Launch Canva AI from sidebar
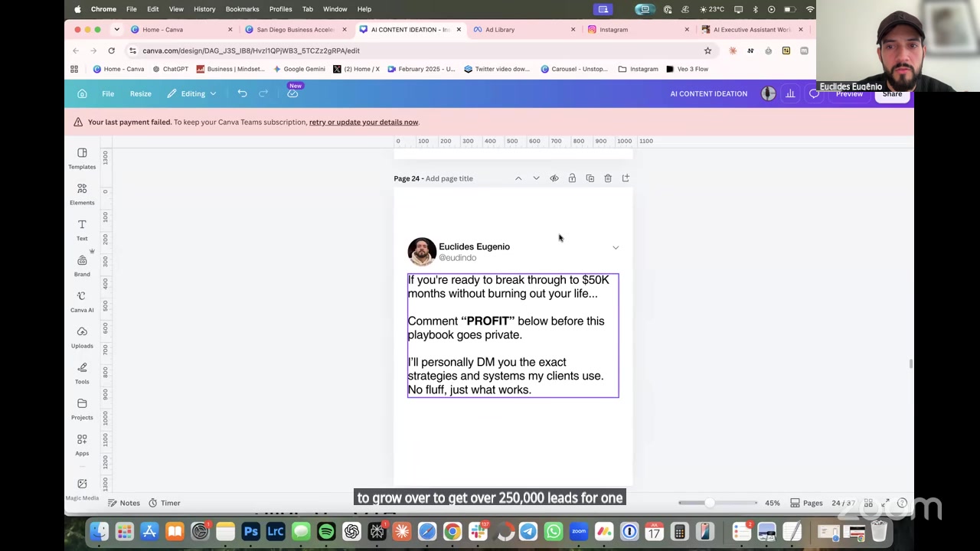The width and height of the screenshot is (980, 551). 82,302
